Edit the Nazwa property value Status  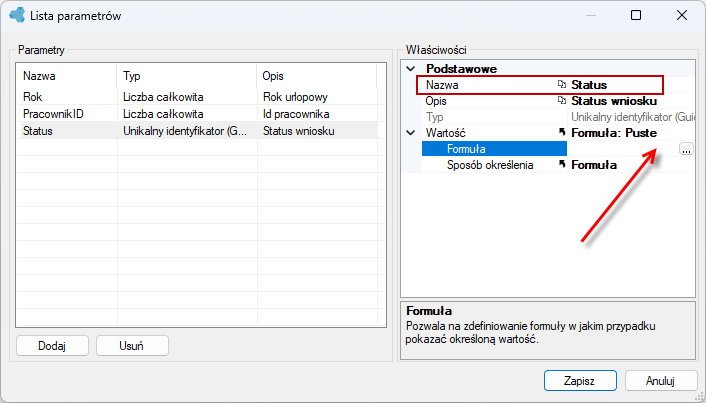point(588,85)
